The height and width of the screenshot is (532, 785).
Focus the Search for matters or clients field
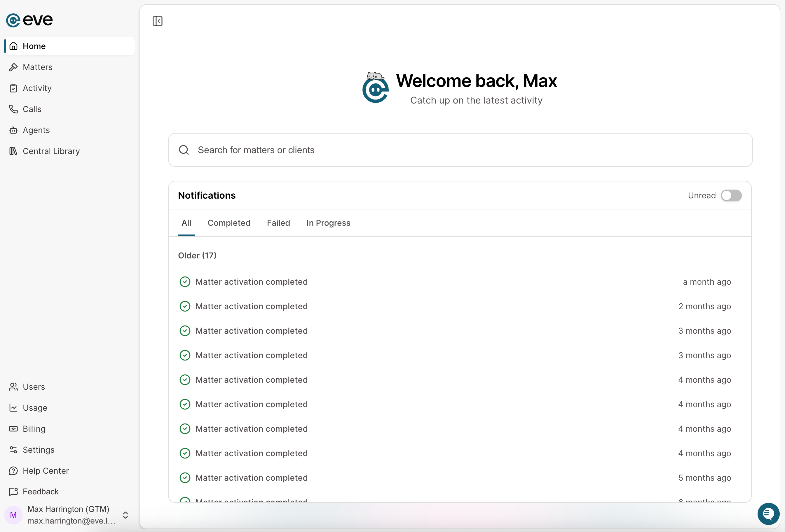coord(460,150)
